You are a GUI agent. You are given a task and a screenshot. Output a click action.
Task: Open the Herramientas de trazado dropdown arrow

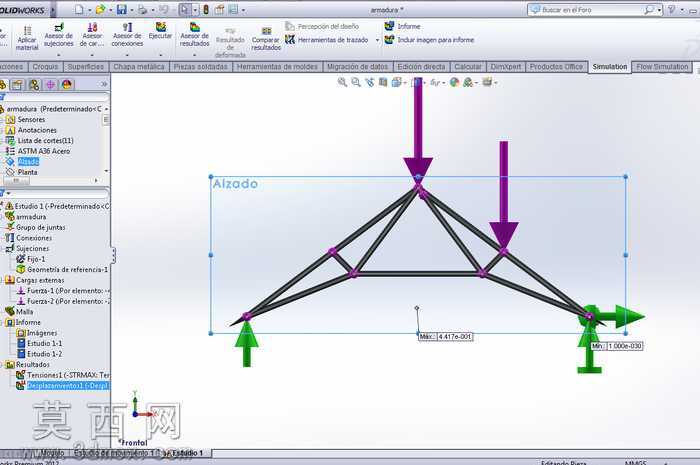(377, 40)
